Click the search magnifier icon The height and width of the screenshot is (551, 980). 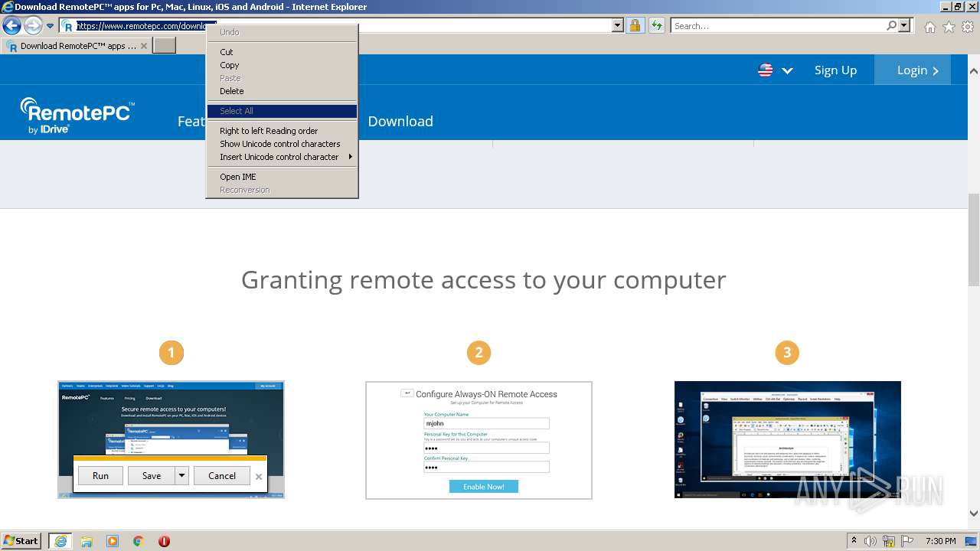pyautogui.click(x=892, y=26)
